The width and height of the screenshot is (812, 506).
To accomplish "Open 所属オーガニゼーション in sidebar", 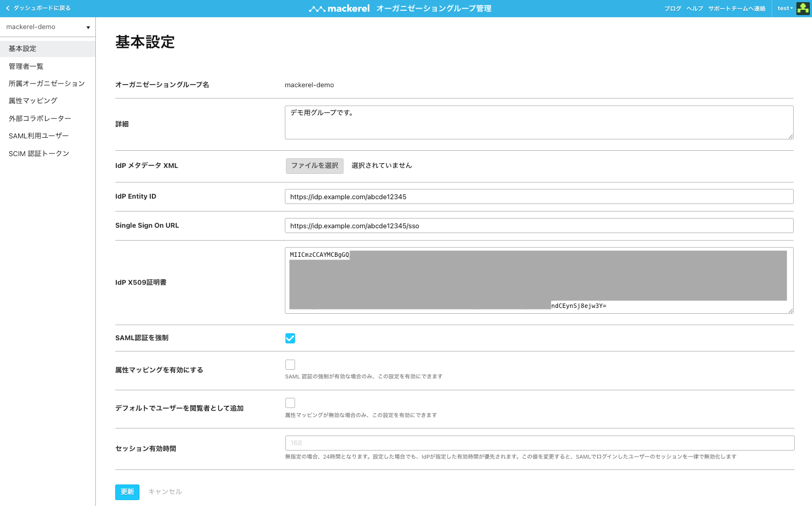I will coord(47,83).
